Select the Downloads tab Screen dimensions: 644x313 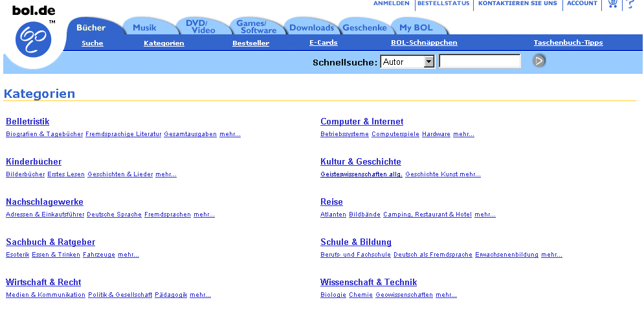pyautogui.click(x=312, y=28)
